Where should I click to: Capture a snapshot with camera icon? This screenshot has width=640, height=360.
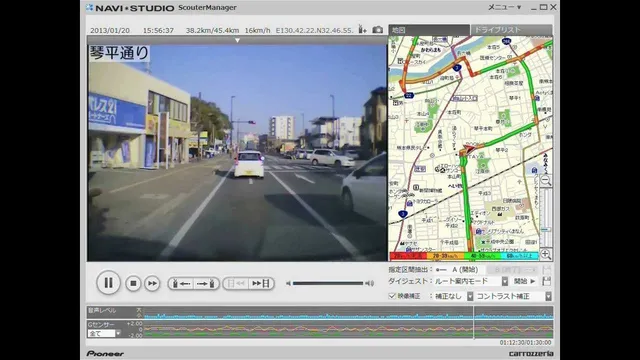[378, 29]
